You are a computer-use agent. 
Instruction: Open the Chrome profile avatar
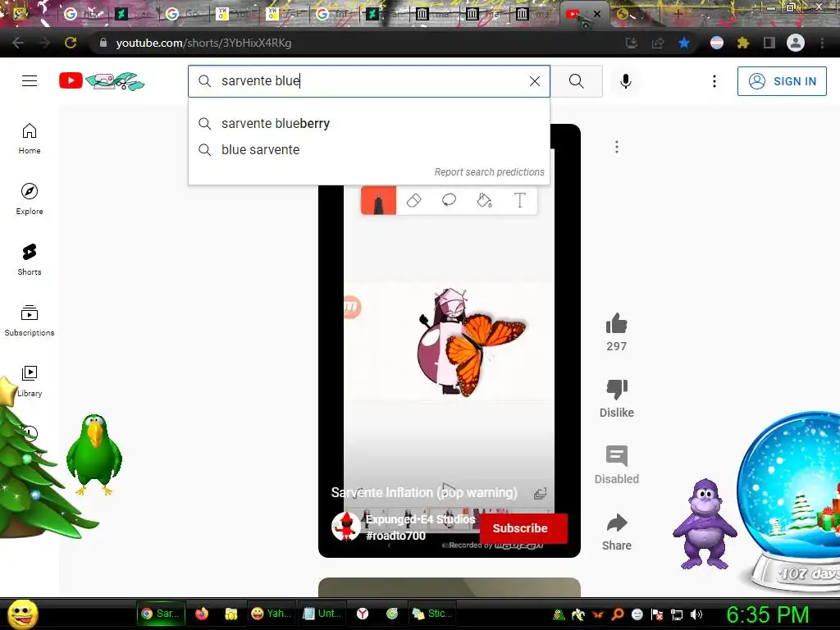coord(796,43)
